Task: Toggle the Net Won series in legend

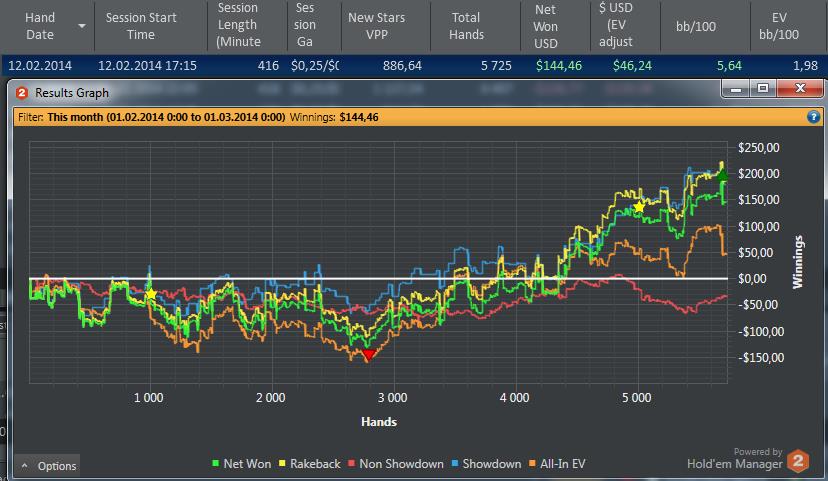Action: pos(241,464)
